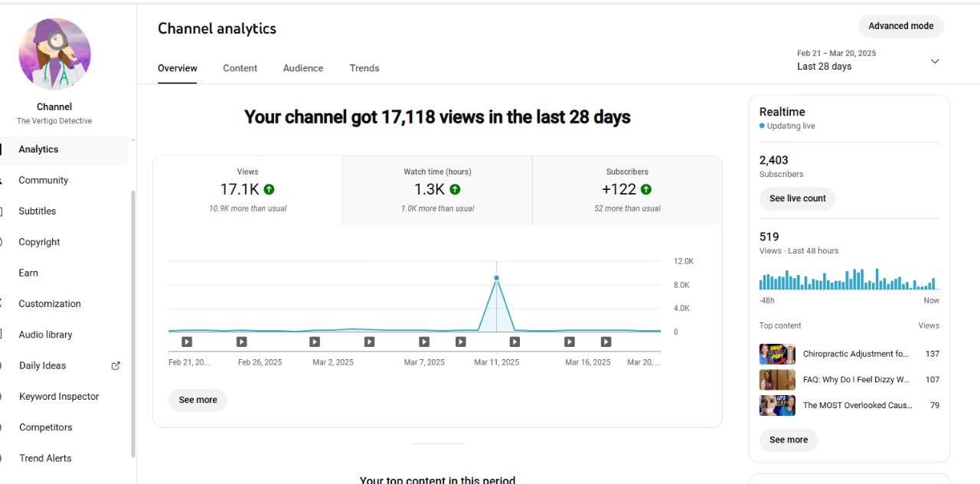The width and height of the screenshot is (980, 484).
Task: Click See more below the views chart
Action: 198,400
